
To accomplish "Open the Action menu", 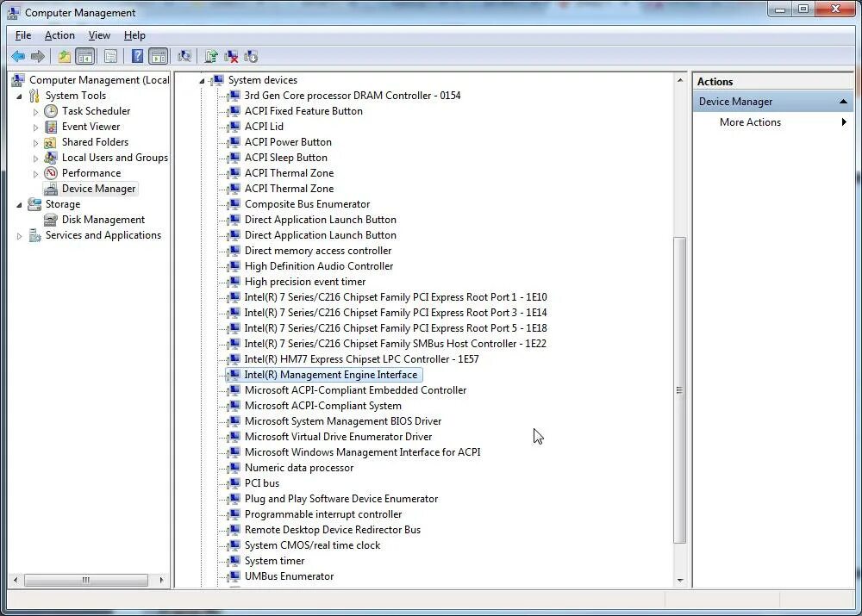I will [59, 35].
